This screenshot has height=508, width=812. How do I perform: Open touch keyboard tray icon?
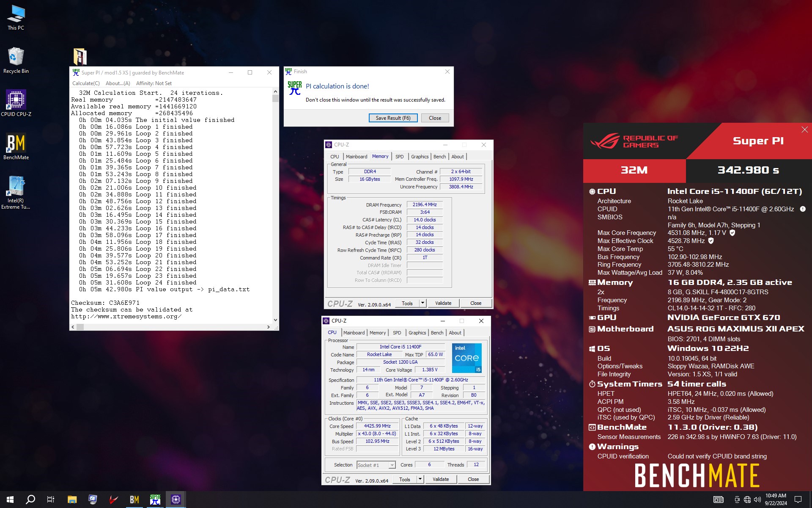point(719,500)
